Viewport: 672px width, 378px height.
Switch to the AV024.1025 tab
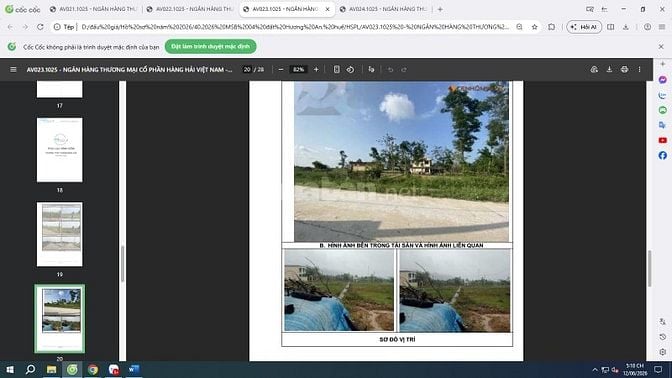[x=384, y=9]
